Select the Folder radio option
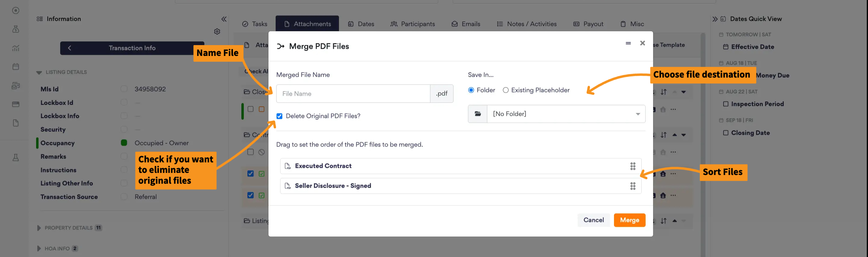The height and width of the screenshot is (257, 868). pyautogui.click(x=471, y=90)
